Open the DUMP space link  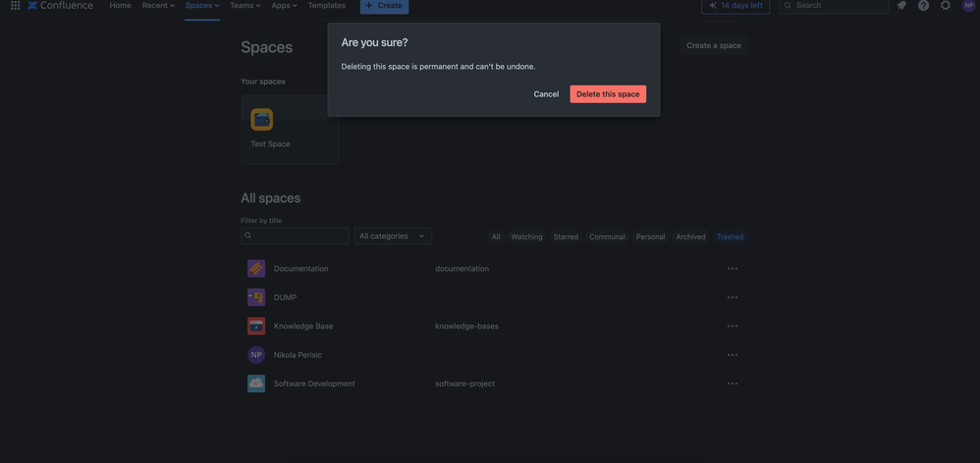(285, 297)
